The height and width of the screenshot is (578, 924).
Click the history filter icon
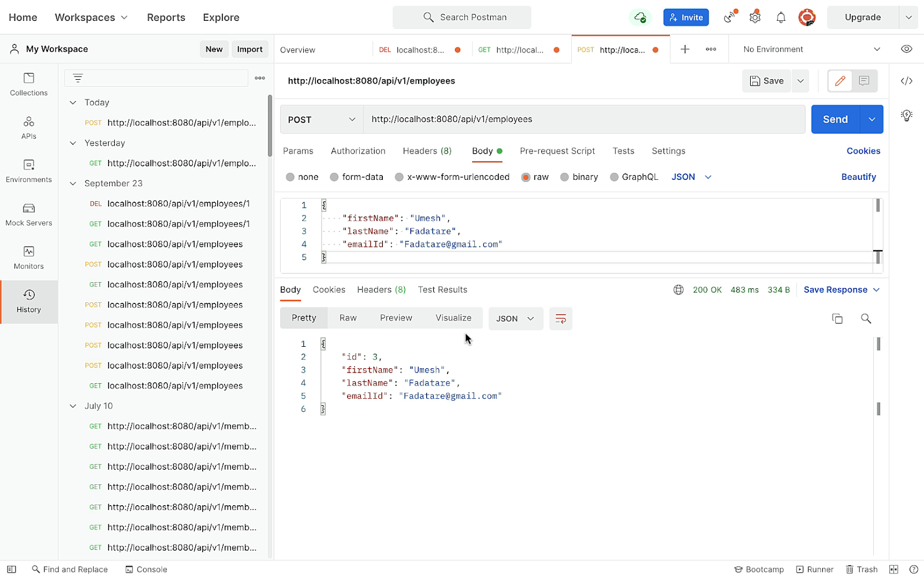(78, 78)
